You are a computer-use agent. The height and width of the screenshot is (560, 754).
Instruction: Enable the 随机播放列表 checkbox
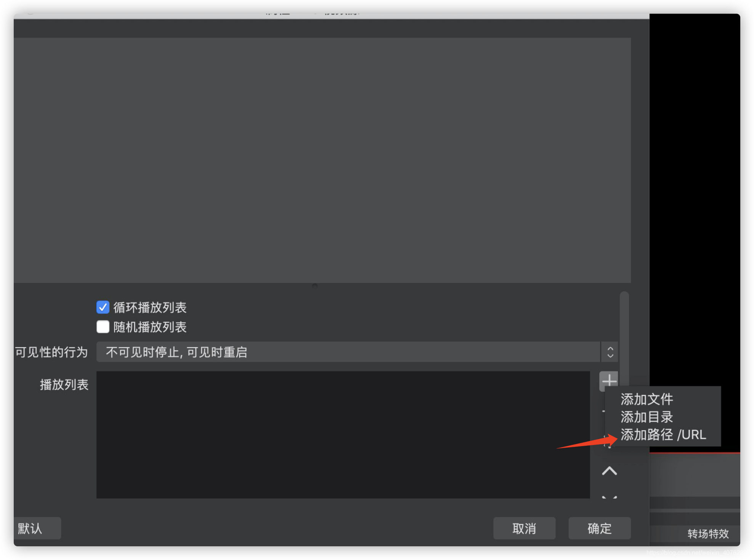click(x=103, y=327)
